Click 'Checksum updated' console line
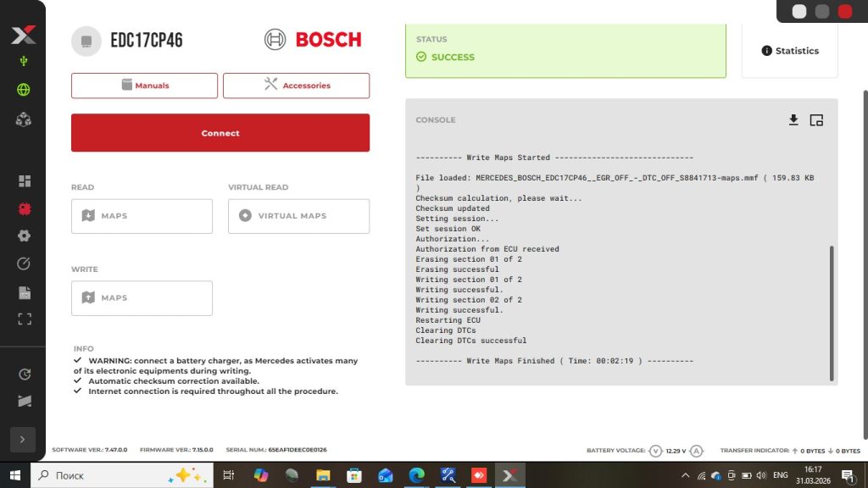The width and height of the screenshot is (868, 488). tap(453, 208)
